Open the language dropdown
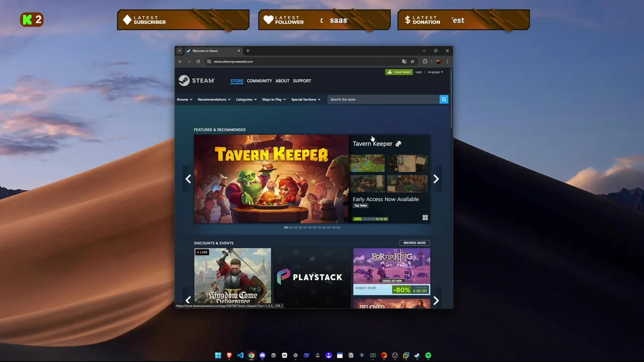Viewport: 644px width, 362px height. point(435,72)
